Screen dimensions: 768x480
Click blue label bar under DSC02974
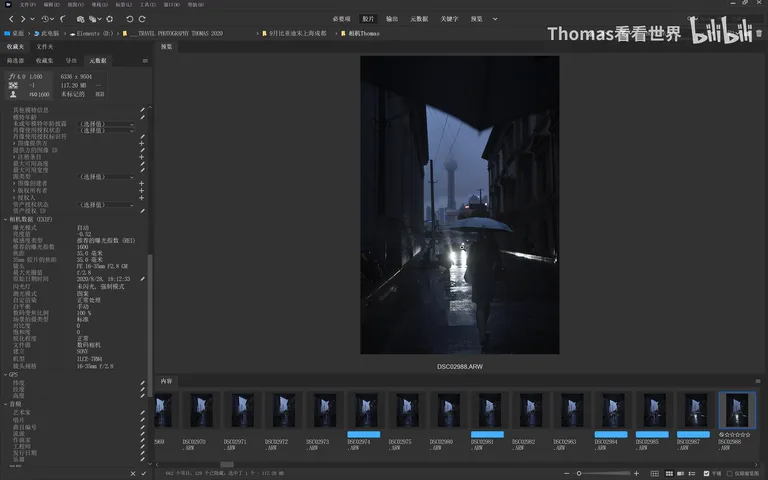pyautogui.click(x=363, y=434)
